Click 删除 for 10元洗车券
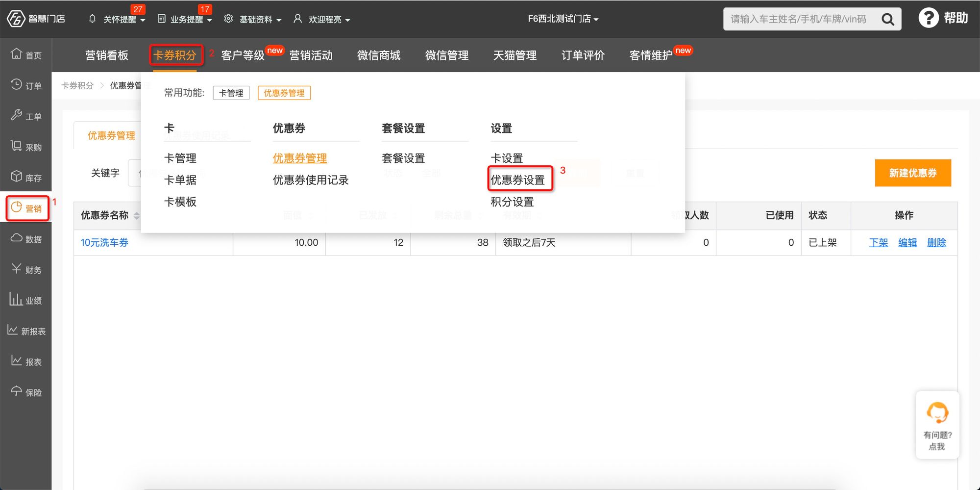The image size is (980, 490). click(x=936, y=242)
